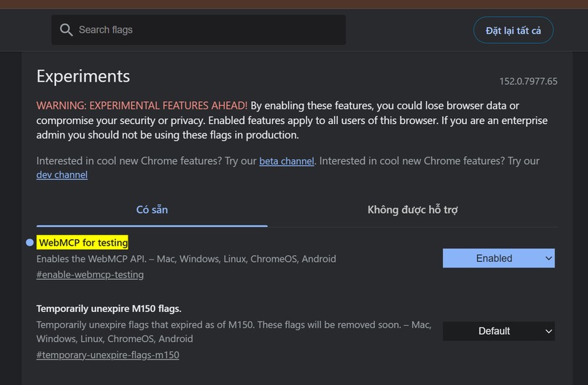Click the Temporarily unexpire M150 flags title
The width and height of the screenshot is (588, 385).
(109, 309)
